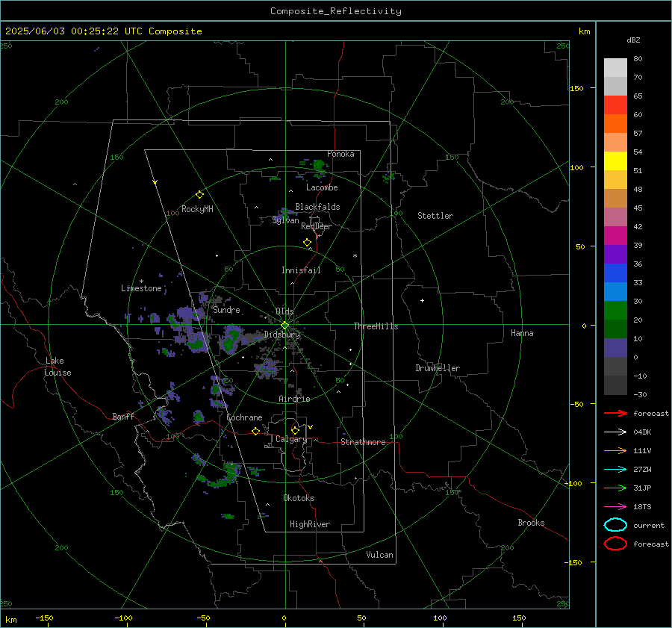
Task: Click the yellow radar center marker at Olds
Action: (284, 326)
